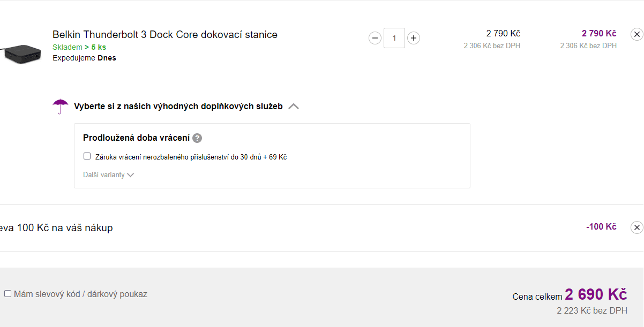Open Belkin Thunderbolt 3 Dock Core product link

pyautogui.click(x=165, y=35)
